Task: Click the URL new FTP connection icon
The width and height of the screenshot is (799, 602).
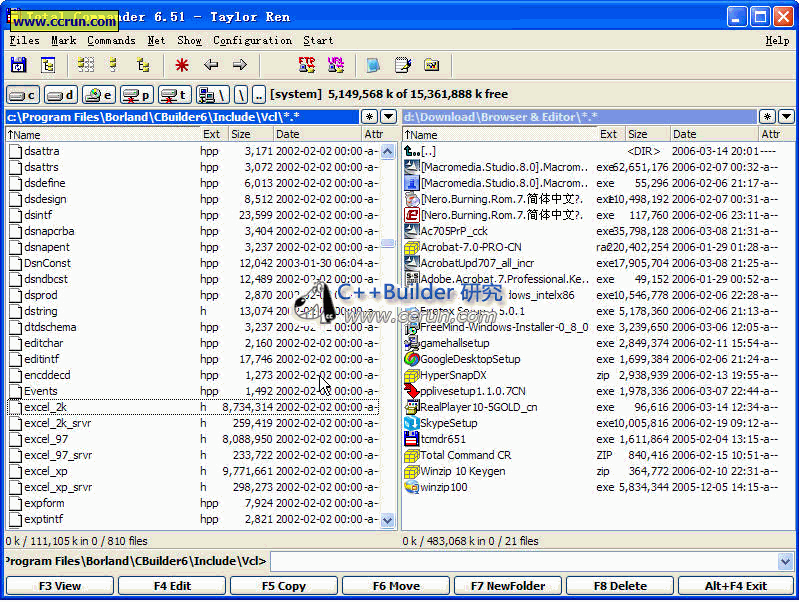Action: pos(335,66)
